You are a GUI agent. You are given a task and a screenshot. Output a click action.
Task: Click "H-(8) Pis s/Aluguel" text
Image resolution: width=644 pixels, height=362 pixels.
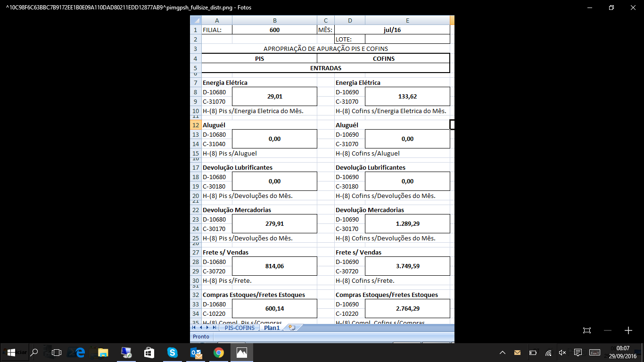(230, 153)
